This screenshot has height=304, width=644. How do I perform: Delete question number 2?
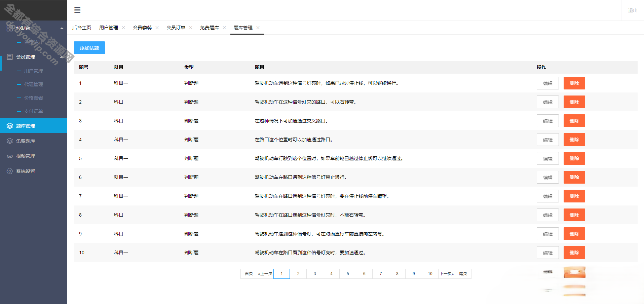[x=574, y=102]
